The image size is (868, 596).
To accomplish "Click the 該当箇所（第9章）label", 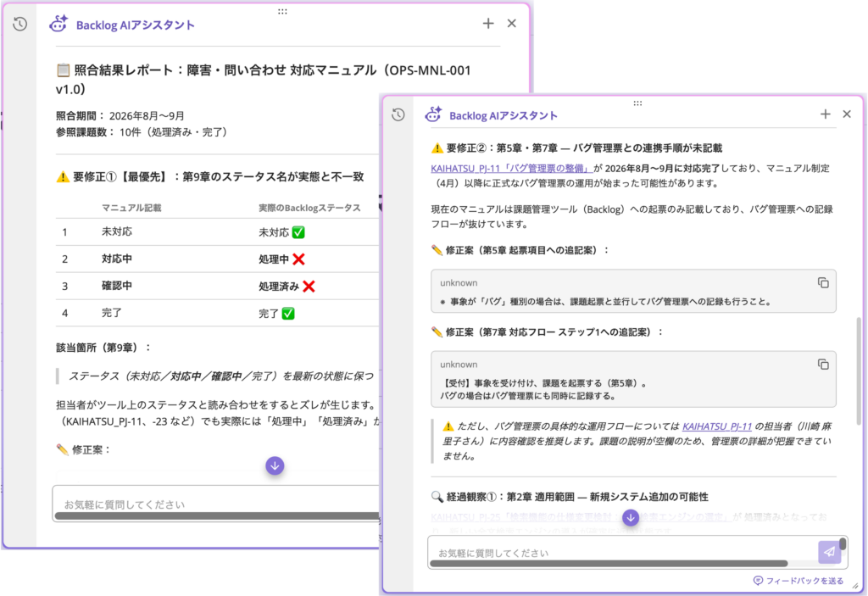I will tap(103, 348).
